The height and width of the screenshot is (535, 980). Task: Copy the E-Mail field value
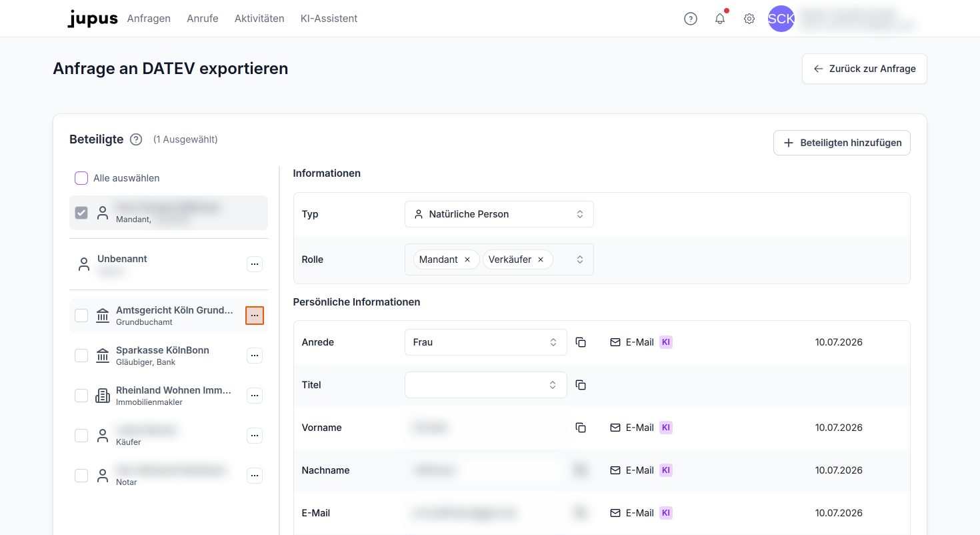[x=581, y=513]
